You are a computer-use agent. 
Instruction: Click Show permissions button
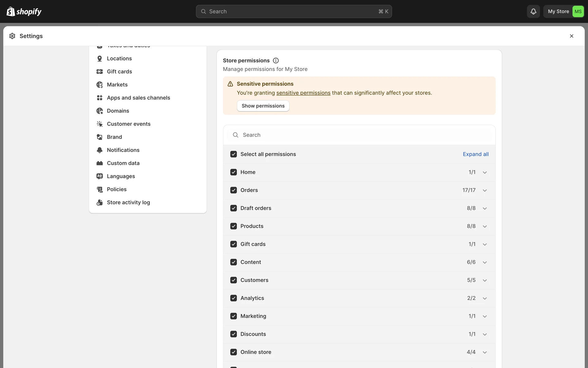click(x=263, y=106)
